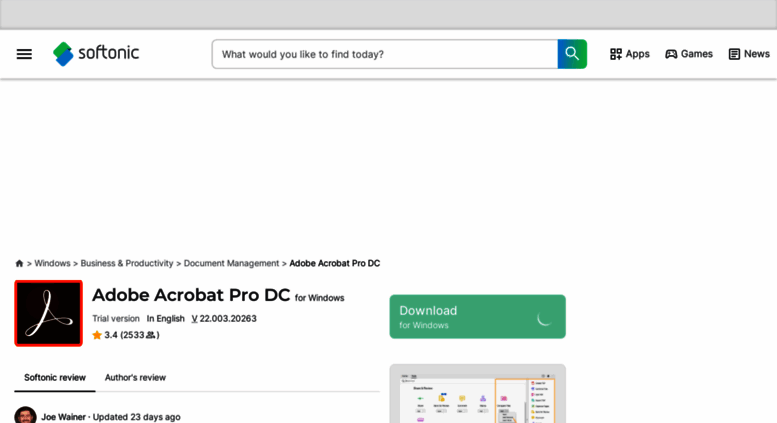
Task: Open the News menu item
Action: (749, 54)
